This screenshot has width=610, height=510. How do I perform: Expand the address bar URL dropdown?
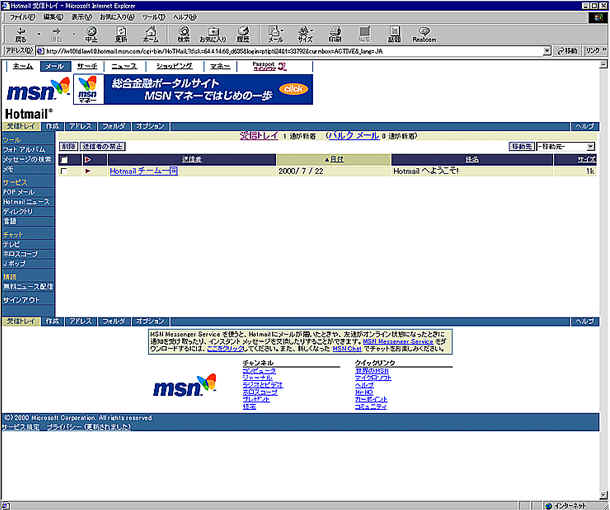point(547,51)
